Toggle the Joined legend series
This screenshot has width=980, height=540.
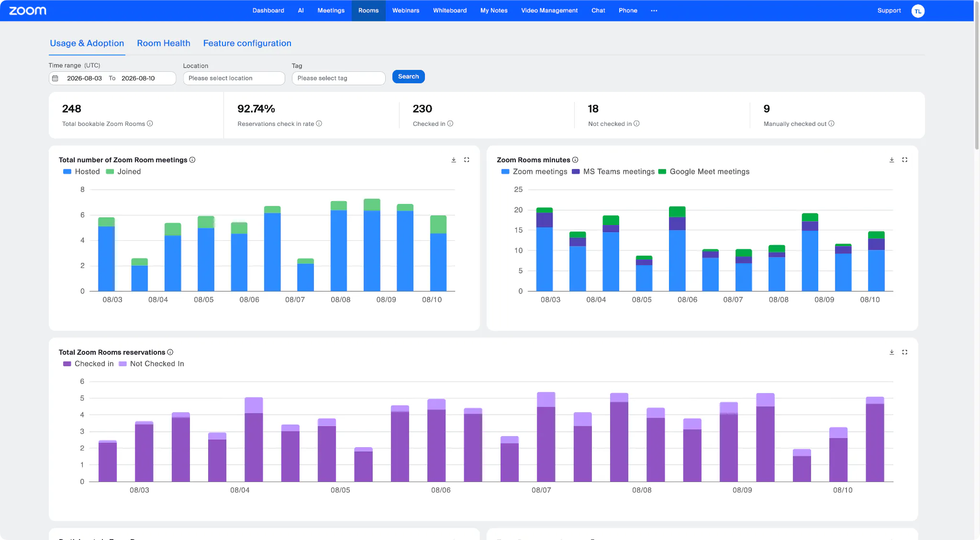coord(123,171)
